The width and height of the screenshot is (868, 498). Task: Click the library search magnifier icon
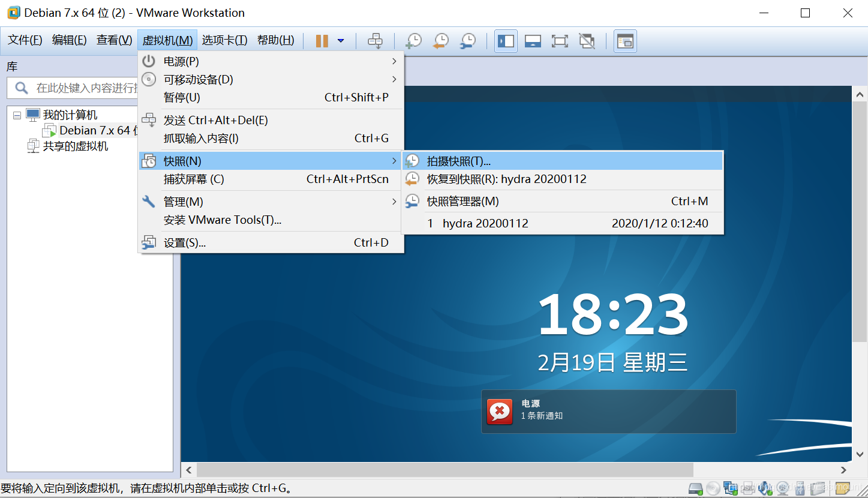21,88
